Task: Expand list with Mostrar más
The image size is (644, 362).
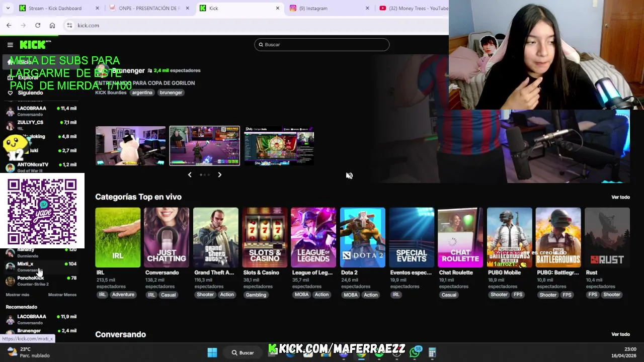Action: pyautogui.click(x=18, y=295)
